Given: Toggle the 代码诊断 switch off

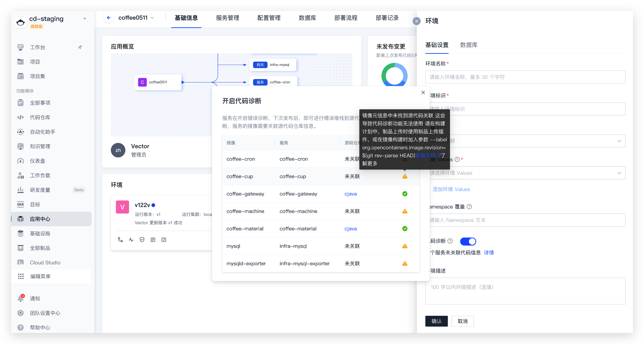Looking at the screenshot, I should point(468,241).
